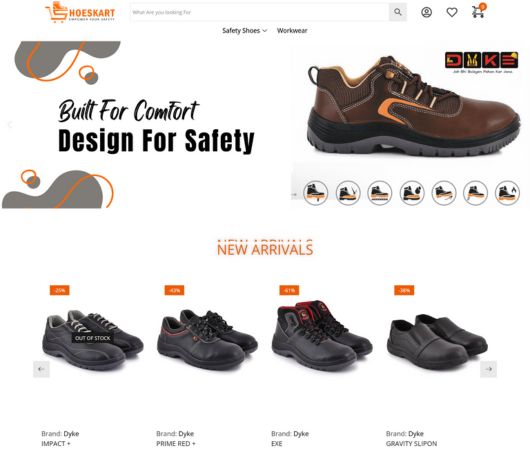Click the New Arrivals previous arrow
The width and height of the screenshot is (530, 450).
point(41,369)
